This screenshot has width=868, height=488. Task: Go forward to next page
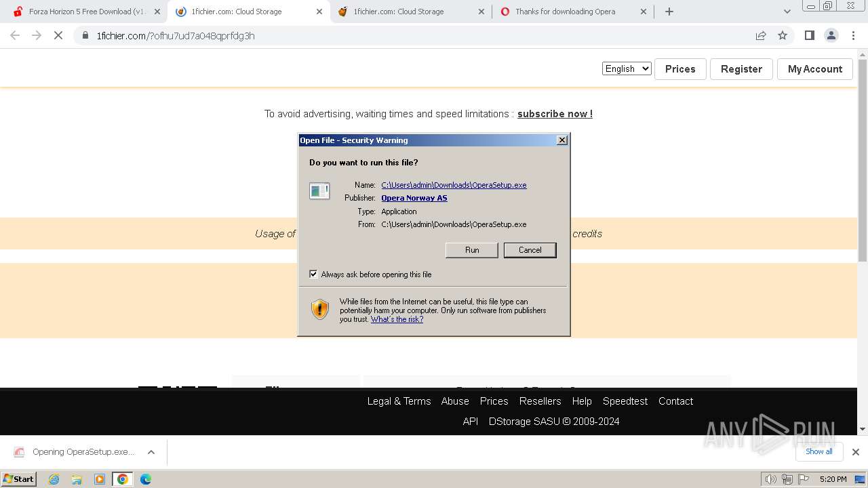click(x=37, y=35)
